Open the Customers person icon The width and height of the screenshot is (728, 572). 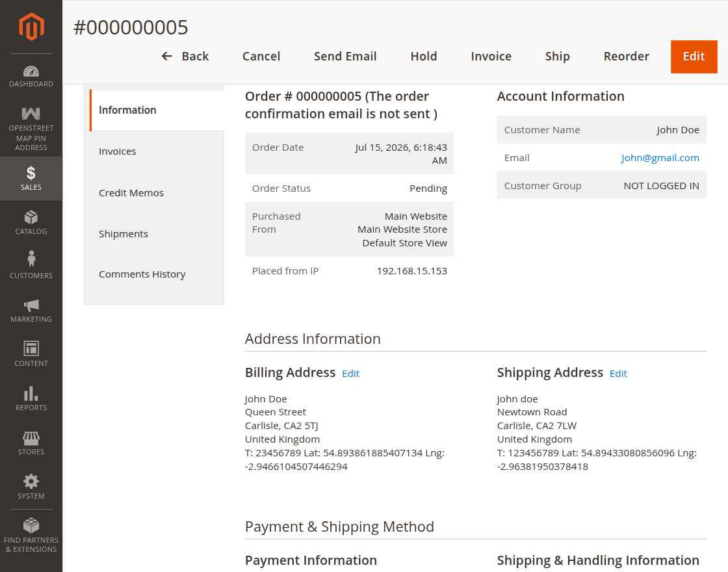[31, 259]
